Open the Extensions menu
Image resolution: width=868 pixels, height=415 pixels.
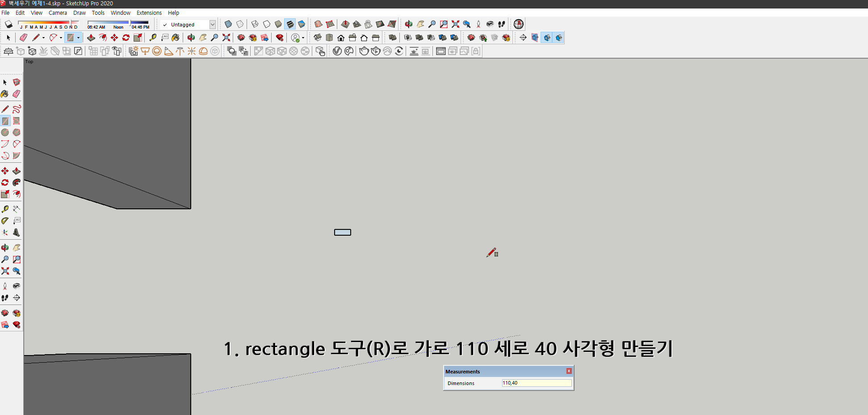pos(149,13)
